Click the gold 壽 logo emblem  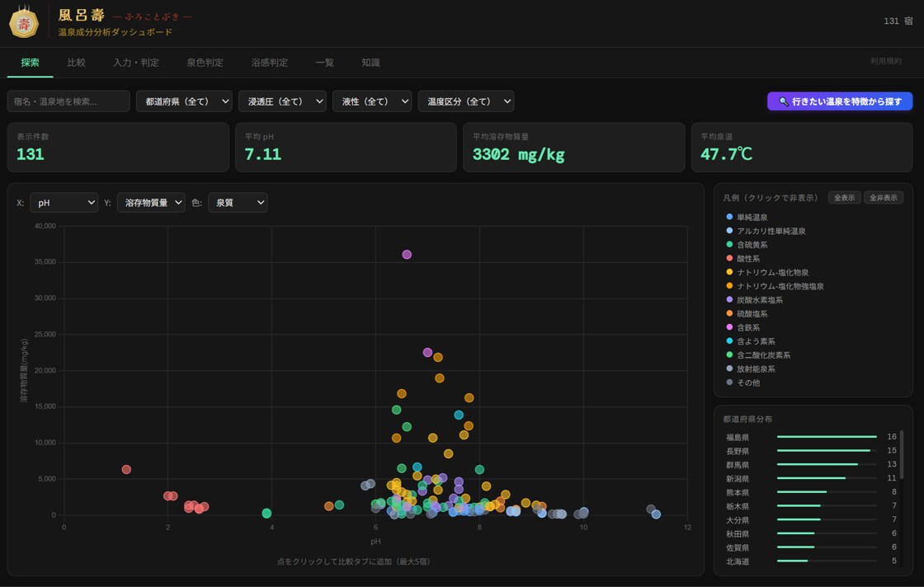click(24, 22)
